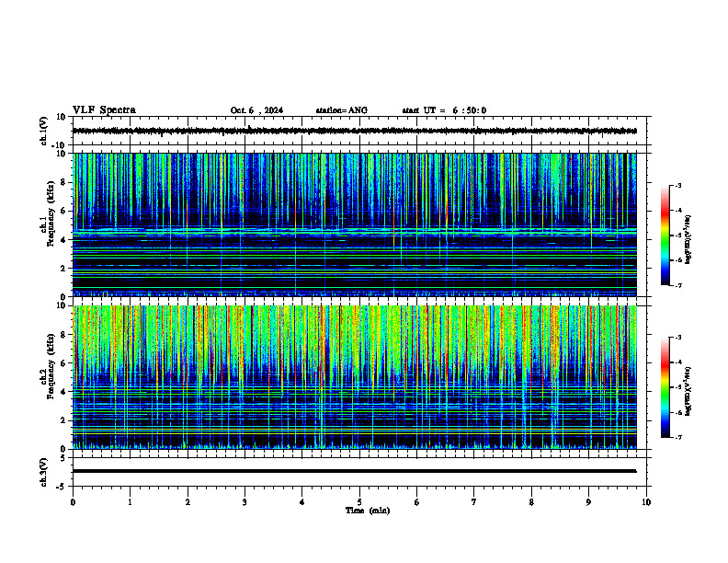Click time axis tick label "1"
728x563 pixels.
pos(130,502)
